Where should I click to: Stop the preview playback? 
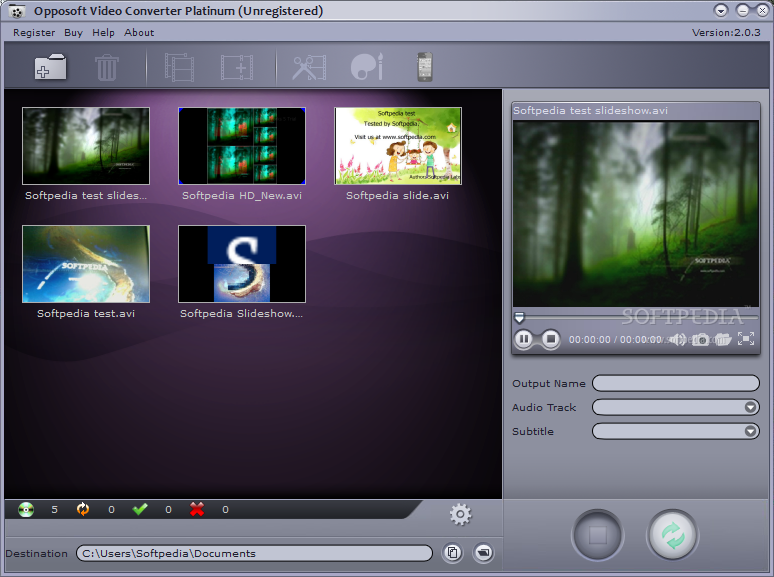551,339
